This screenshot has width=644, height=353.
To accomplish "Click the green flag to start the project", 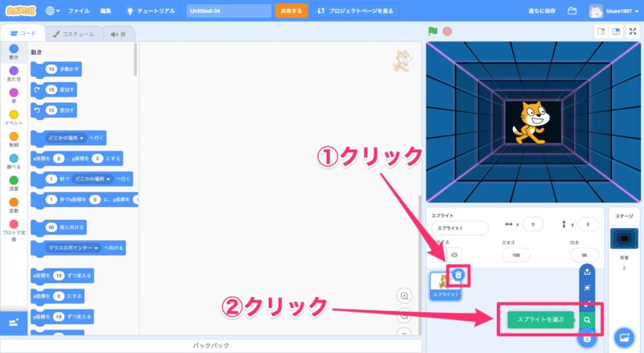I will [x=433, y=31].
